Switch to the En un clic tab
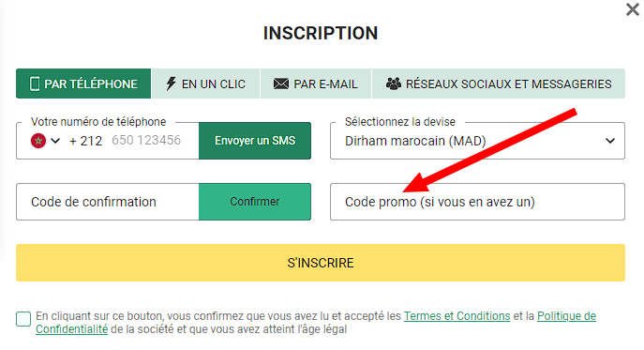 point(205,84)
